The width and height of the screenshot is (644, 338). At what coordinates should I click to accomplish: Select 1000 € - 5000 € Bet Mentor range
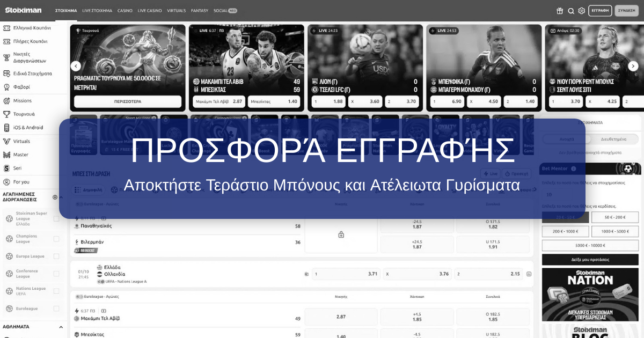(615, 231)
